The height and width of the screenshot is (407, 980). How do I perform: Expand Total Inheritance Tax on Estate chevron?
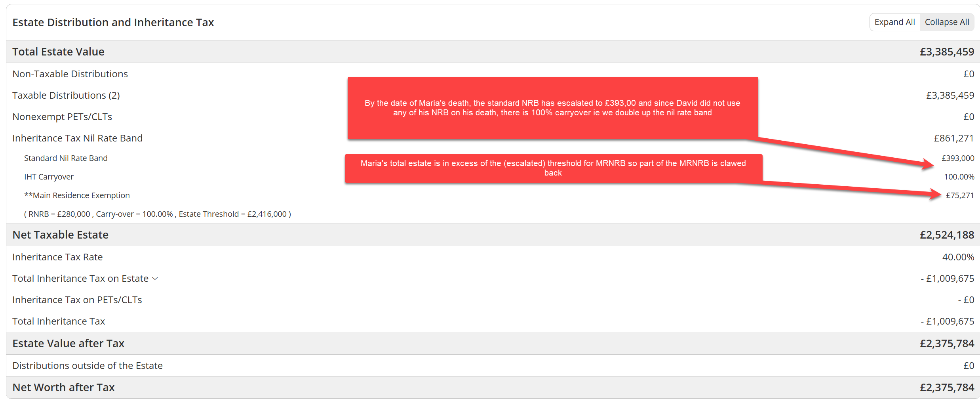155,279
